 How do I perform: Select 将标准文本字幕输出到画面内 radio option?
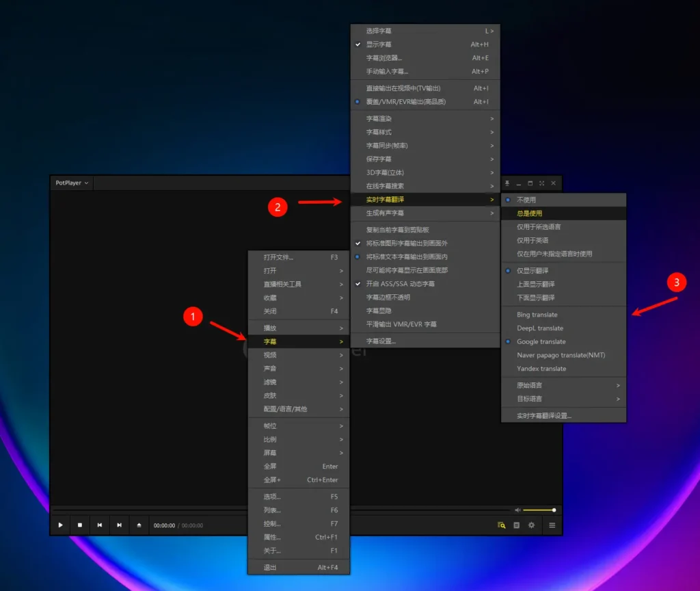point(425,257)
